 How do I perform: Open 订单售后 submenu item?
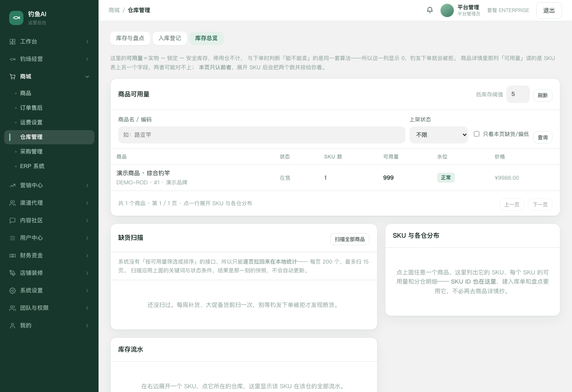(49, 108)
